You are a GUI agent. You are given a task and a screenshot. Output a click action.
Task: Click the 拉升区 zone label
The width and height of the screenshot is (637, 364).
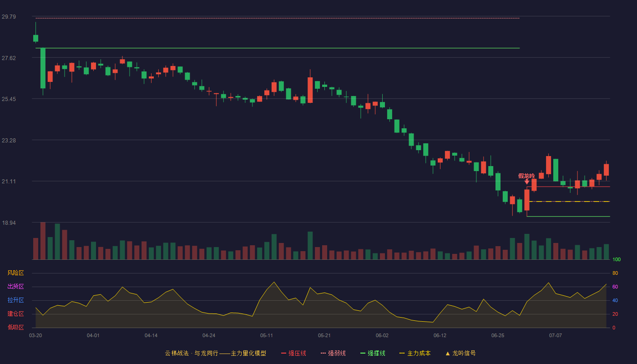tap(15, 300)
